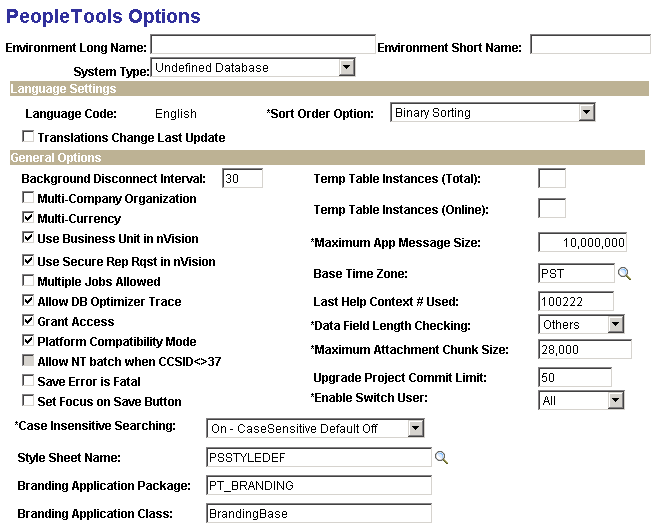Screen dimensions: 657x526
Task: Open the Style Sheet Name lookup magnifier
Action: pyautogui.click(x=441, y=457)
